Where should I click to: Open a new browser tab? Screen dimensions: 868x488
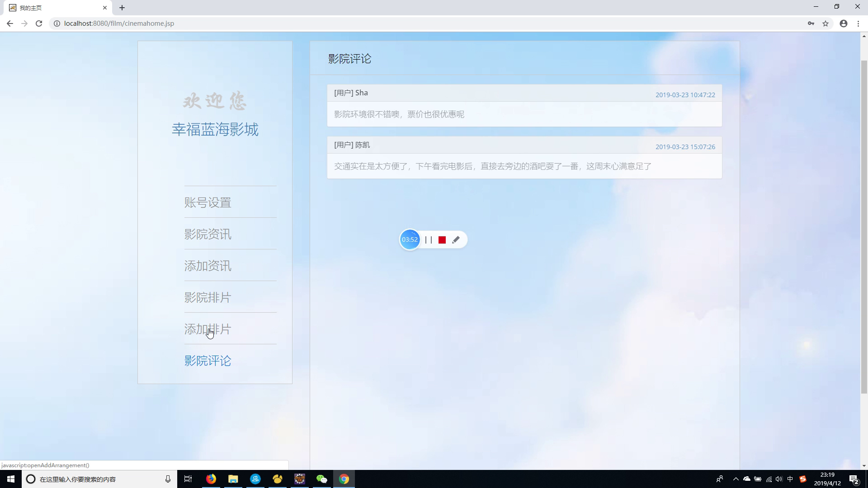[122, 8]
